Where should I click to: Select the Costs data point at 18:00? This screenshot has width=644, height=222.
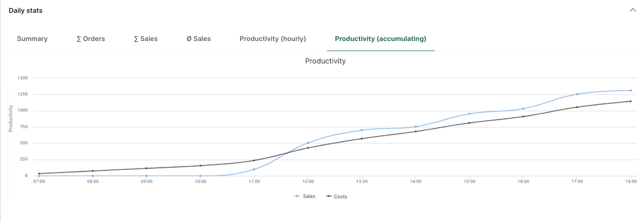630,101
